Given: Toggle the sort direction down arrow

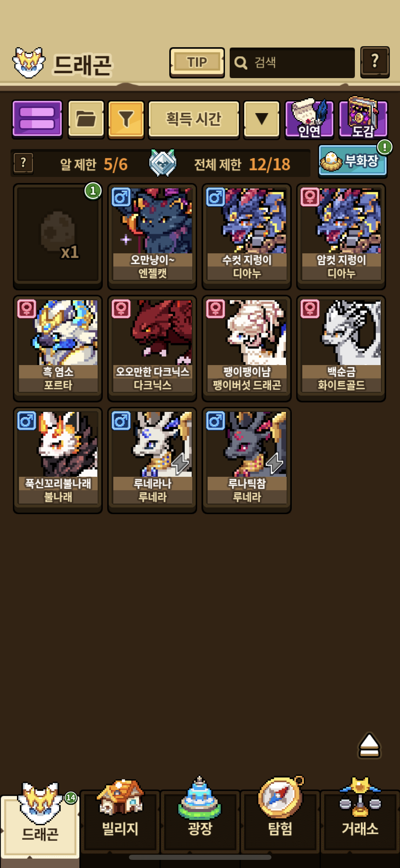Looking at the screenshot, I should click(262, 120).
